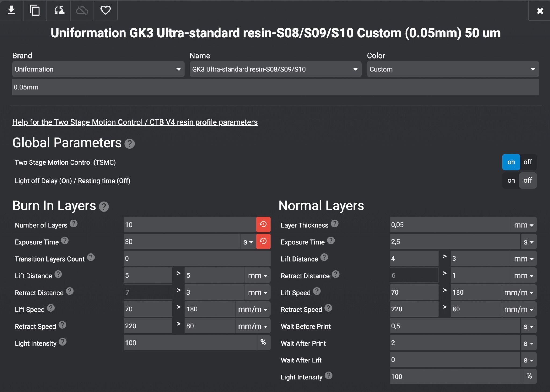Click the Wait Before Print input field
Screen dimensions: 550x392
pos(455,326)
